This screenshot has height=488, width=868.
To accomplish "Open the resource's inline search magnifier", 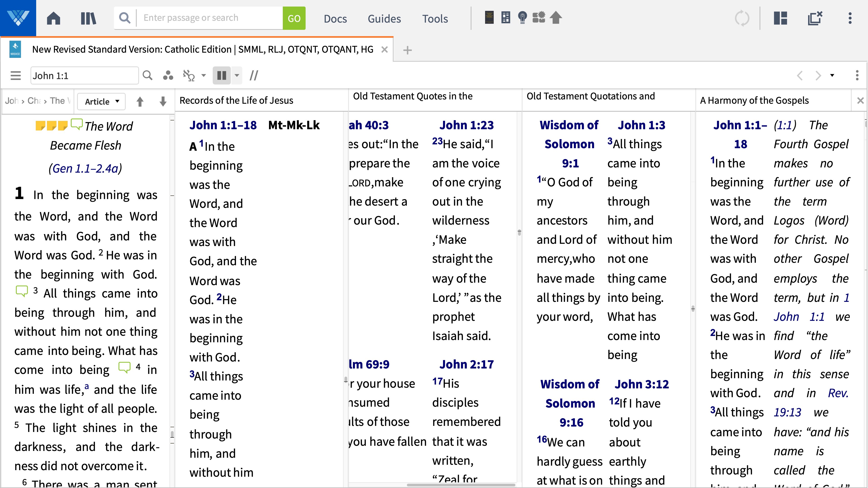I will pos(148,75).
